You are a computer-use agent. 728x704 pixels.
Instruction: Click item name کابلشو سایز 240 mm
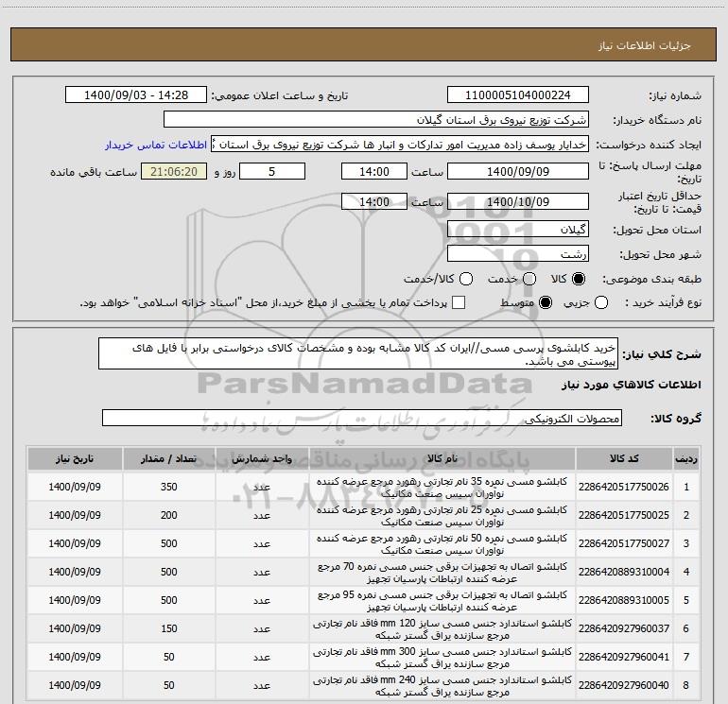click(x=442, y=686)
